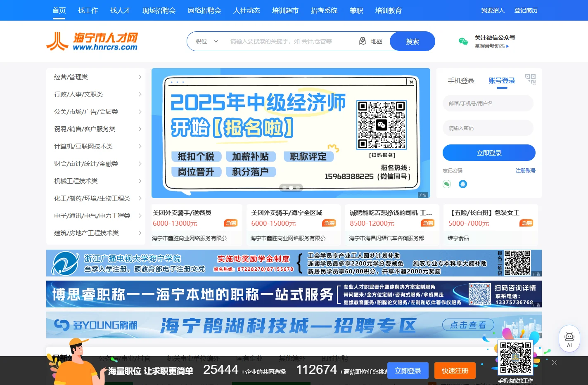Expand 建筑/房地产工程技术类 category arrow
The height and width of the screenshot is (385, 588).
[140, 233]
